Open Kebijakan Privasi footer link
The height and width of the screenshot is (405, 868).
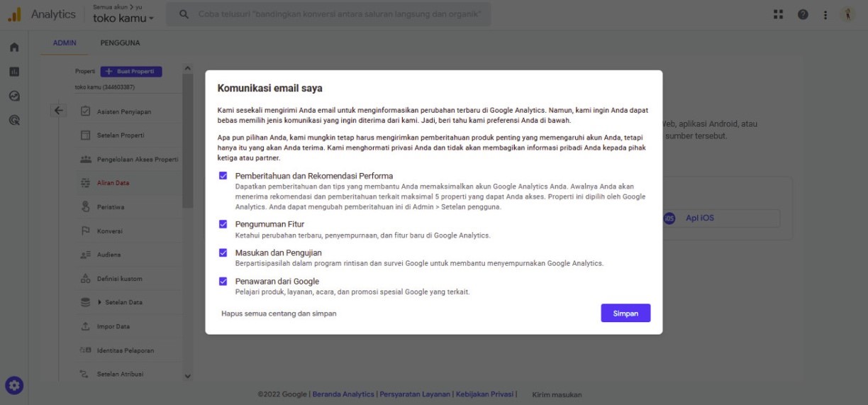[x=484, y=394]
